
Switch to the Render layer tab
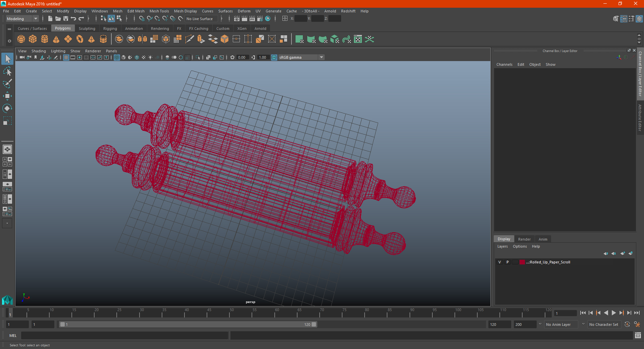524,239
